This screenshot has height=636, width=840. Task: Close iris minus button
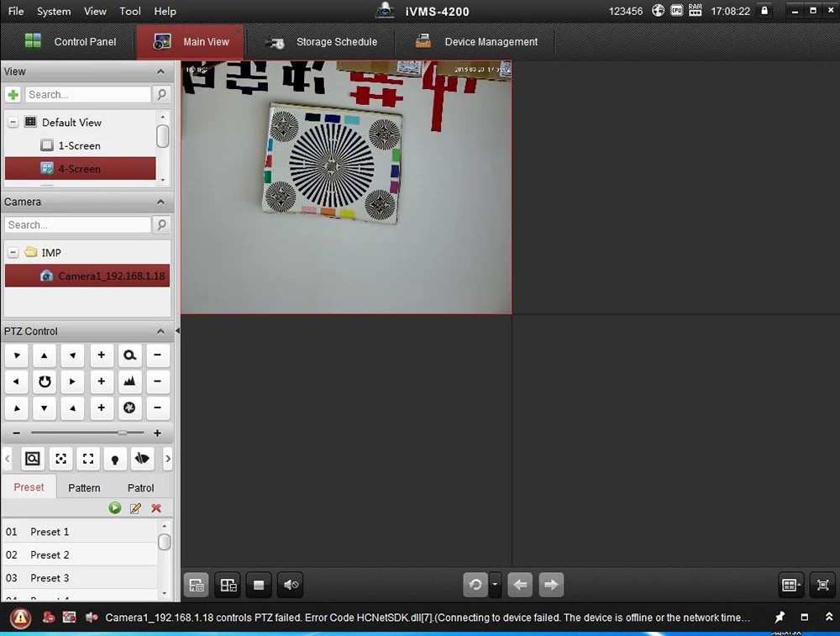pyautogui.click(x=158, y=407)
